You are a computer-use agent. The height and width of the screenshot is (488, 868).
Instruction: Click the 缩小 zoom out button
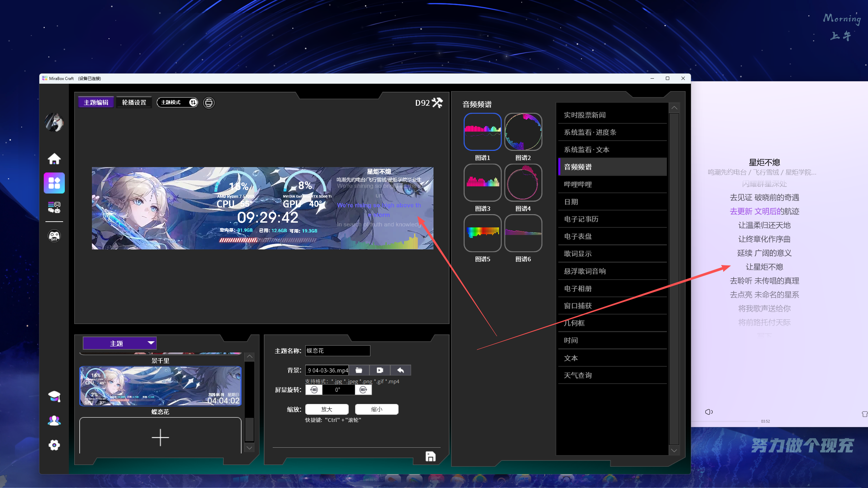[x=377, y=409]
